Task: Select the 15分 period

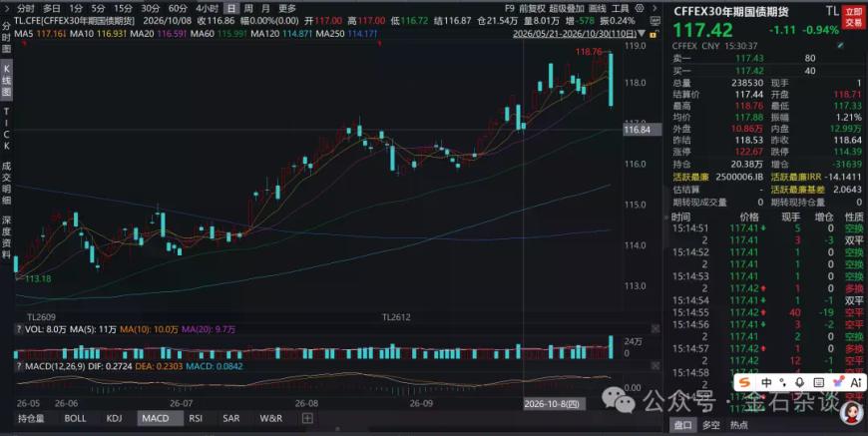Action: click(123, 8)
